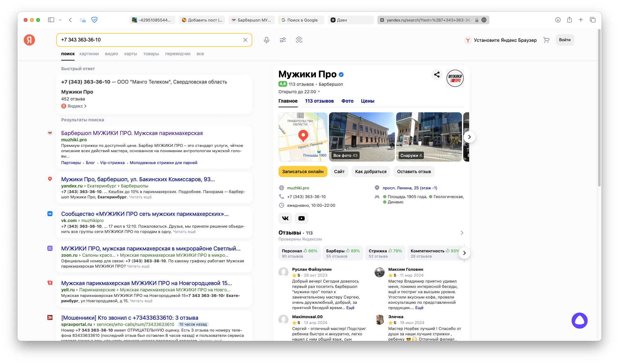This screenshot has height=364, width=619.
Task: Toggle the Safari sidebar icon
Action: (51, 20)
